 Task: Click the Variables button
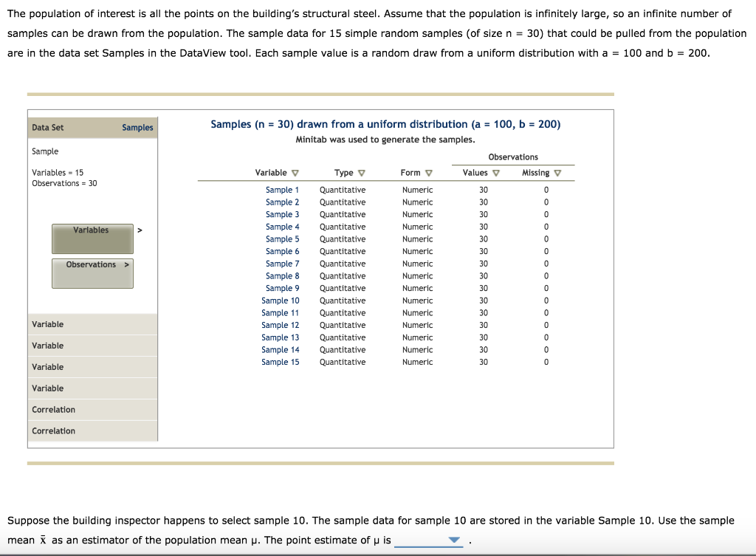(92, 238)
